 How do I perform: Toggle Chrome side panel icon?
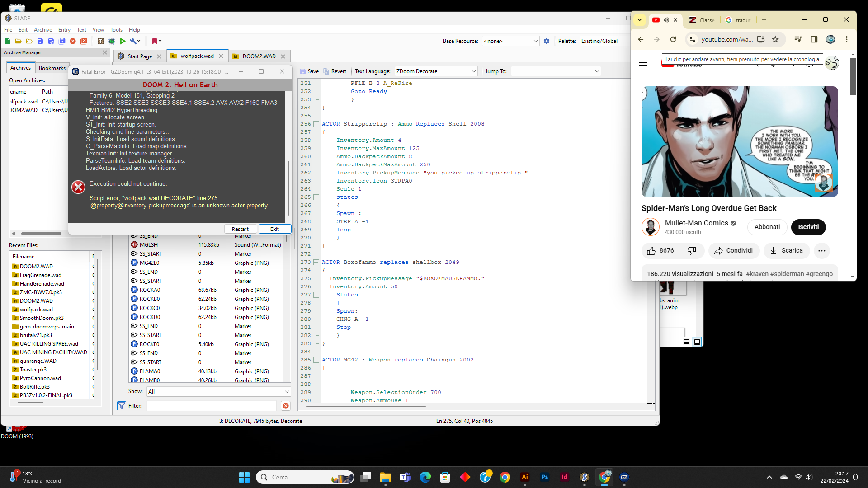click(x=814, y=39)
